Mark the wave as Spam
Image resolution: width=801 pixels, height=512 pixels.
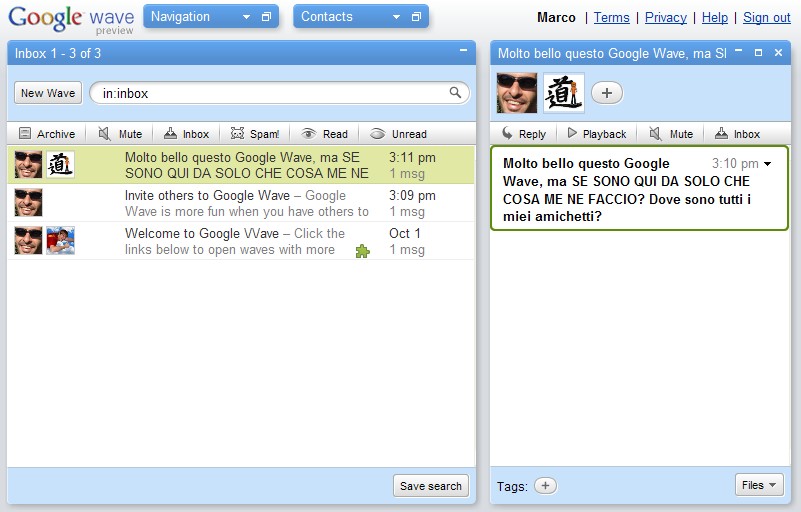(x=254, y=134)
